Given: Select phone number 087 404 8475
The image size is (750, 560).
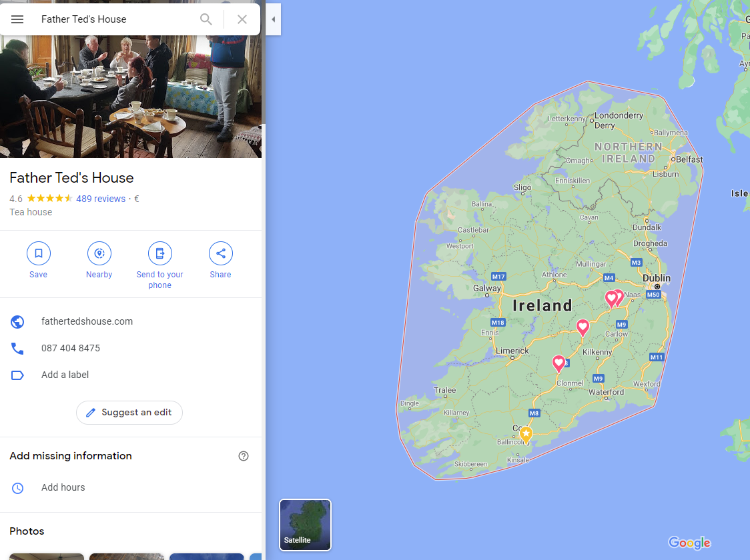Looking at the screenshot, I should click(x=71, y=348).
